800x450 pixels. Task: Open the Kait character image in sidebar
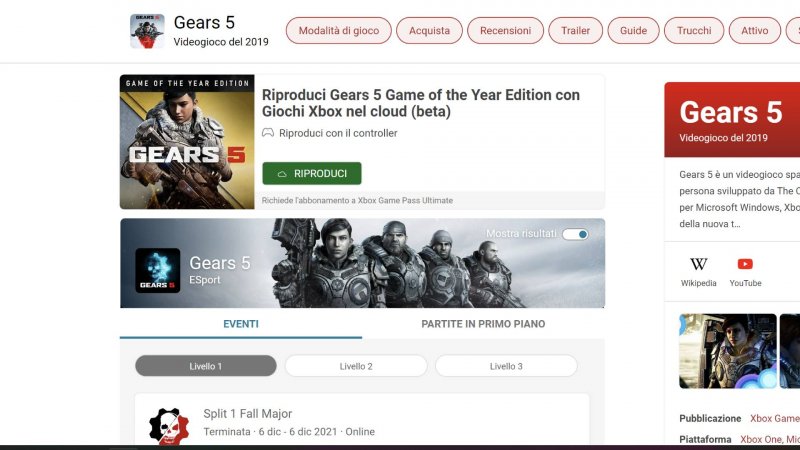[728, 351]
